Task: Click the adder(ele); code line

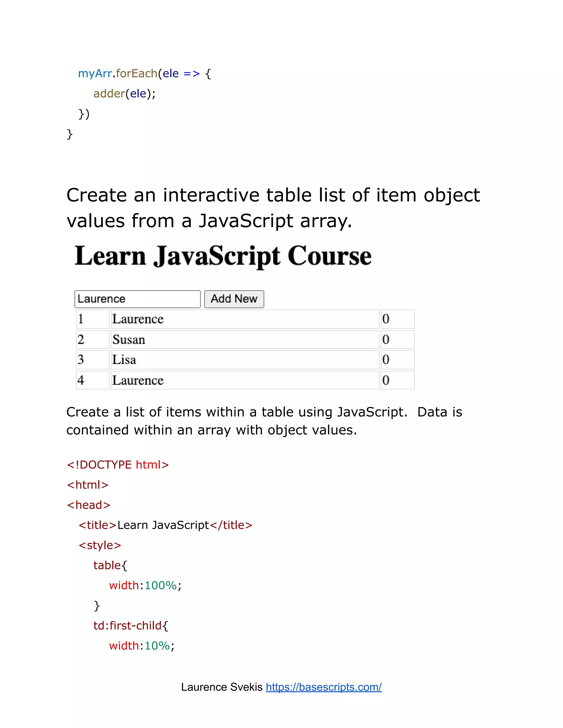Action: click(x=125, y=94)
